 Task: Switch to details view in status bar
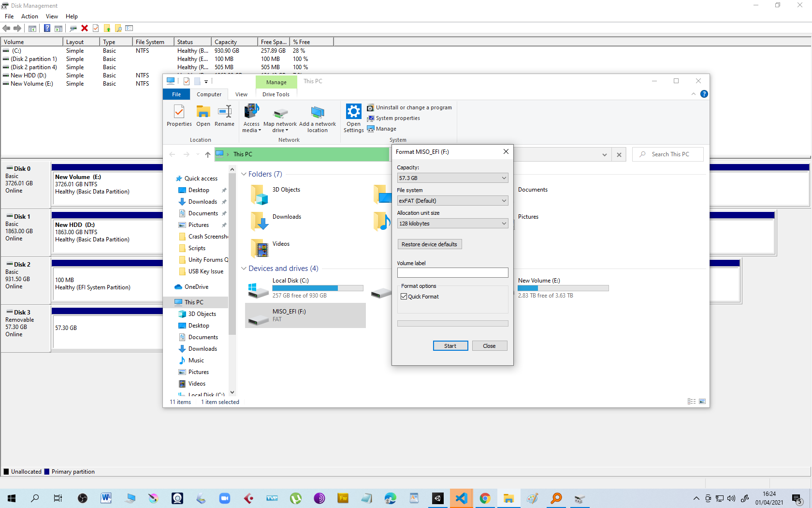[x=692, y=402]
